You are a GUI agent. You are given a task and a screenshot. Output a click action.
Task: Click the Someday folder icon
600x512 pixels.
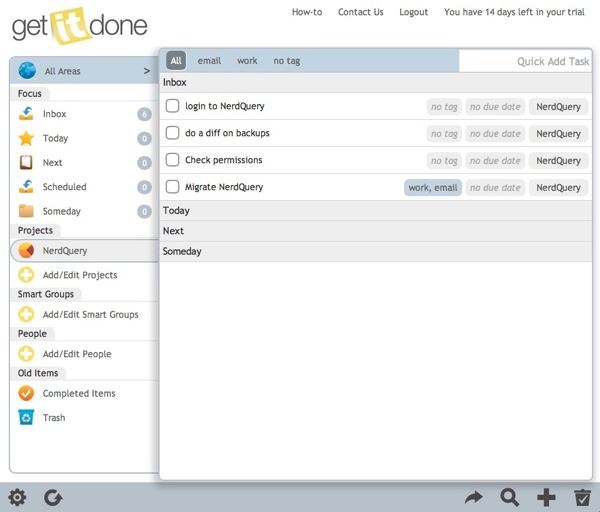26,211
